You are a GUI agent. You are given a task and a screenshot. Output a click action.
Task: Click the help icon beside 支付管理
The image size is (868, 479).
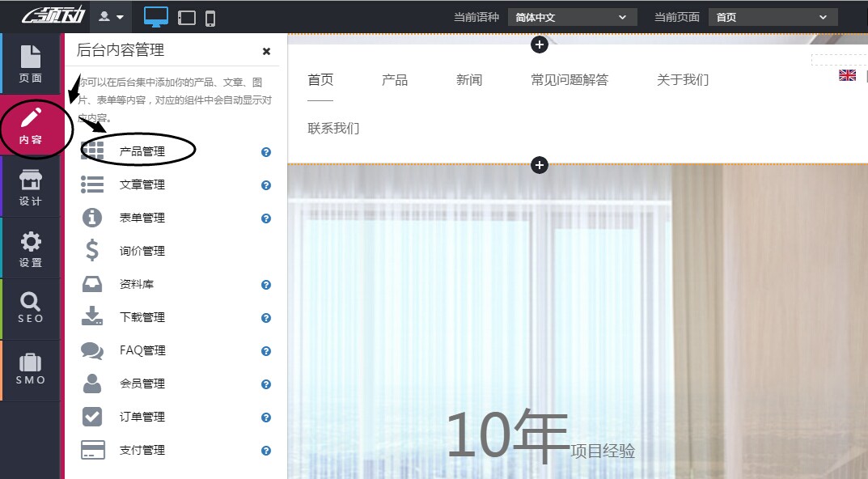(265, 450)
